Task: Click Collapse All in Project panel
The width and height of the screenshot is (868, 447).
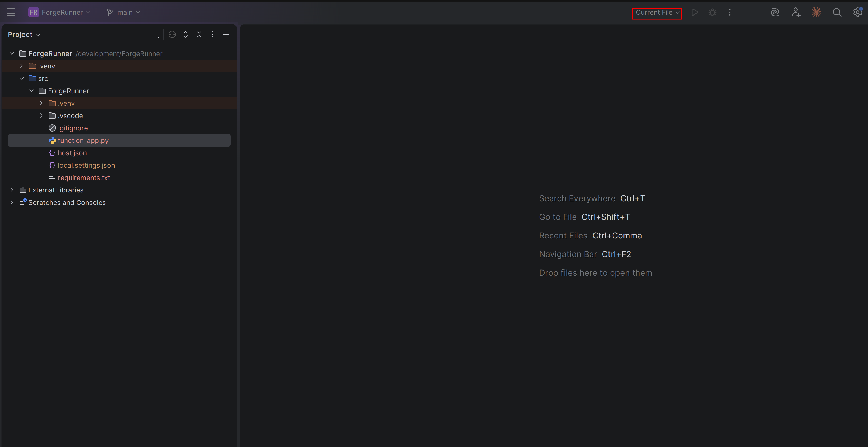Action: pos(199,34)
